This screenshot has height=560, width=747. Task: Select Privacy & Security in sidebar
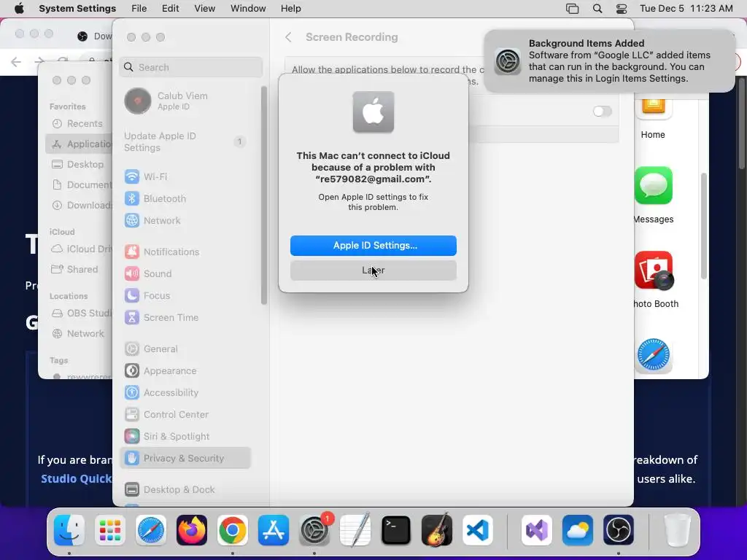tap(186, 458)
